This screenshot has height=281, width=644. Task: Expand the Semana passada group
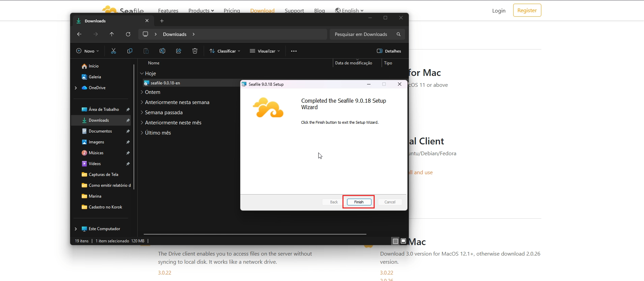pyautogui.click(x=142, y=113)
